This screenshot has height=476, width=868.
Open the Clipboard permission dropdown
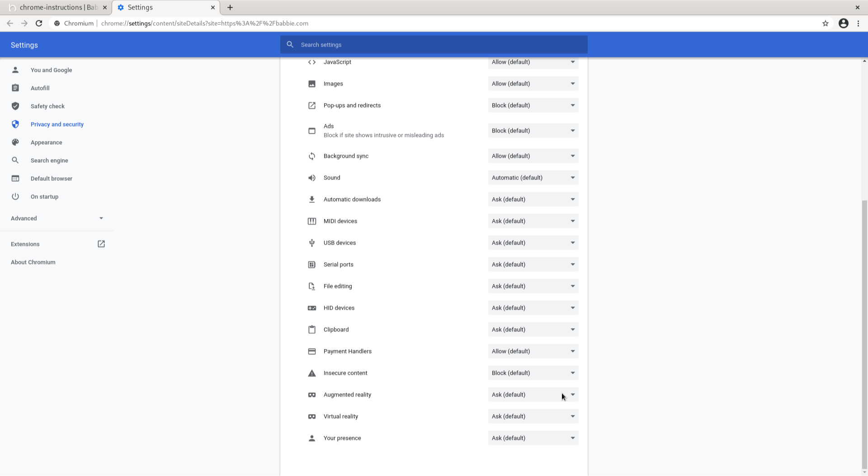coord(533,330)
